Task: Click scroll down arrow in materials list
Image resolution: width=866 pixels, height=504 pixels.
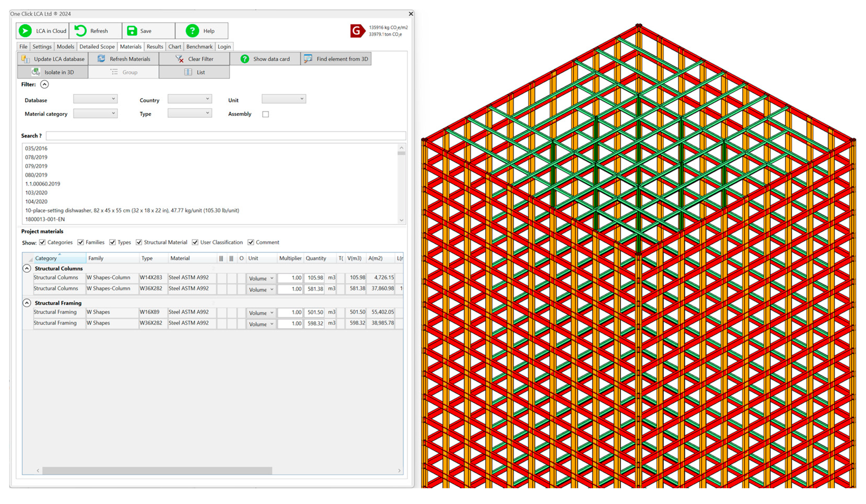Action: (401, 220)
